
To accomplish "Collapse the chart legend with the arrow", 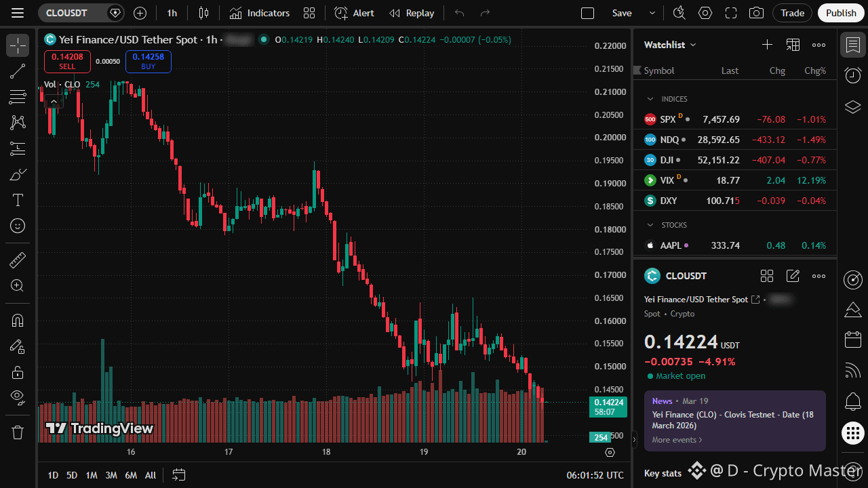I will 54,102.
